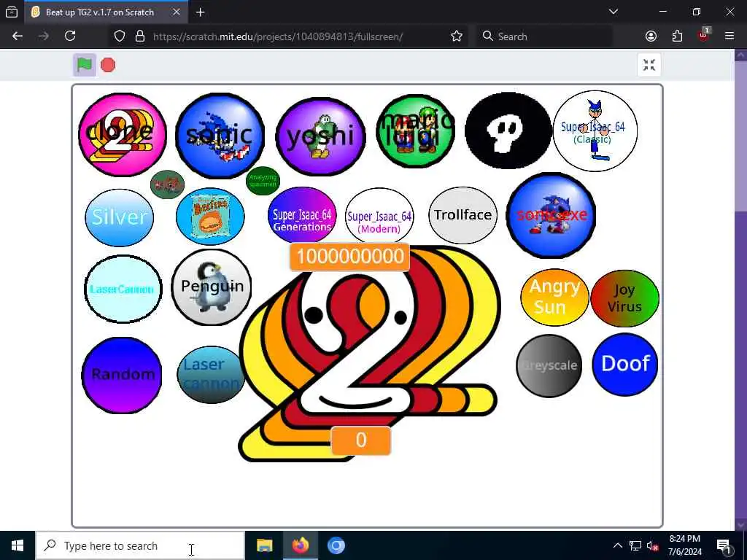Stop the project with the red stop button
The width and height of the screenshot is (747, 560).
tap(108, 65)
